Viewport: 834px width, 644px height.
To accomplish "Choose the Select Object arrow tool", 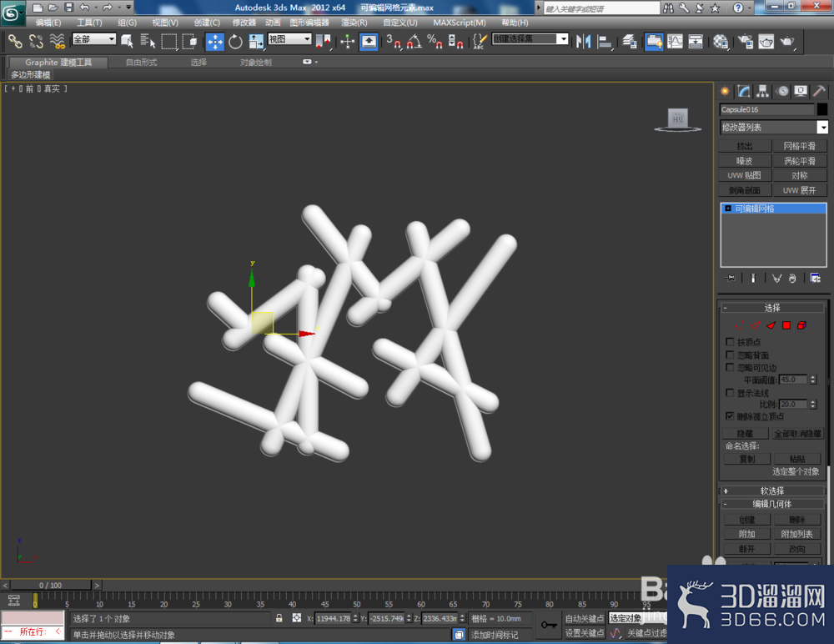I will (127, 41).
